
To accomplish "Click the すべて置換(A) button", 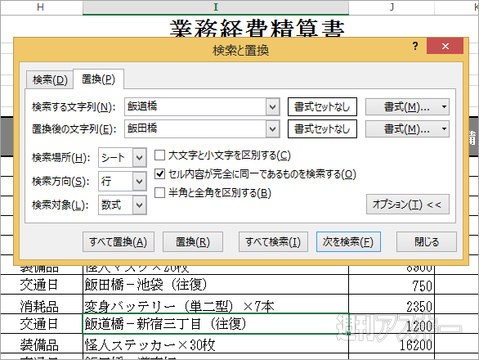I will click(x=118, y=242).
